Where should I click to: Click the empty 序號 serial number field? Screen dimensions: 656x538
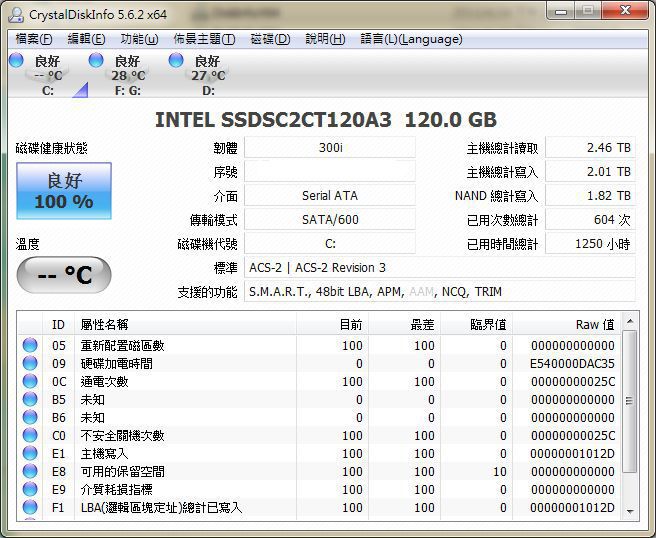coord(330,172)
